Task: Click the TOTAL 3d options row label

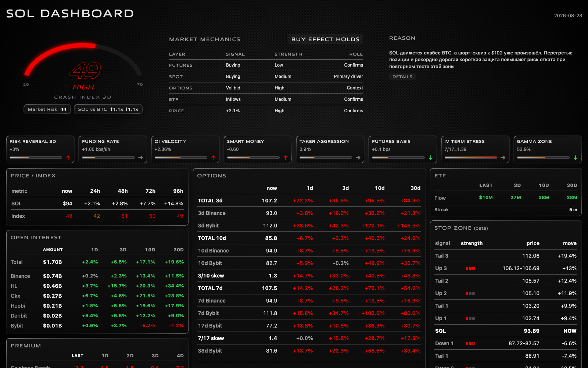Action: 210,201
